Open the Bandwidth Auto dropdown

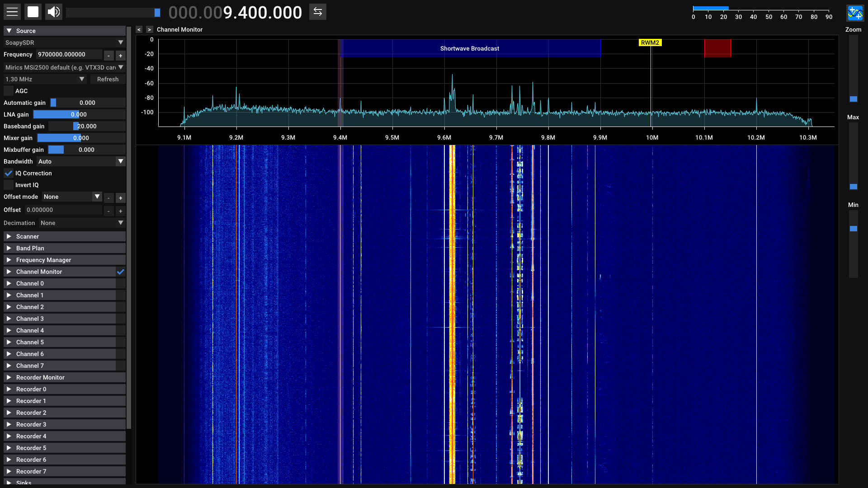(x=80, y=161)
